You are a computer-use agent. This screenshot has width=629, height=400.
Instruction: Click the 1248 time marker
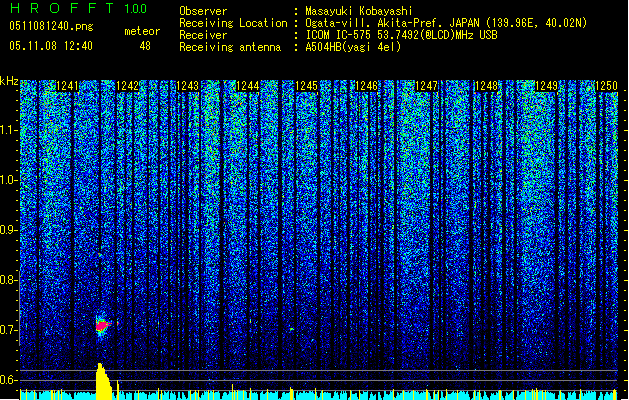(486, 86)
